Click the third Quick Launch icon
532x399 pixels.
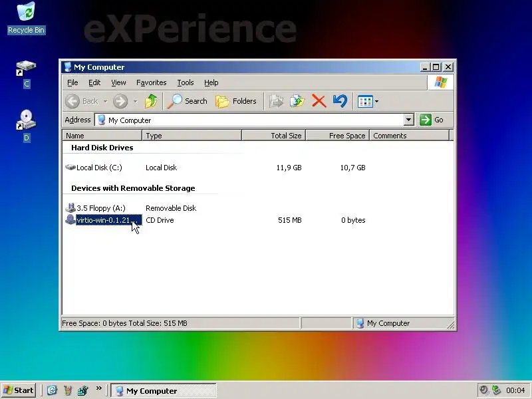(82, 390)
